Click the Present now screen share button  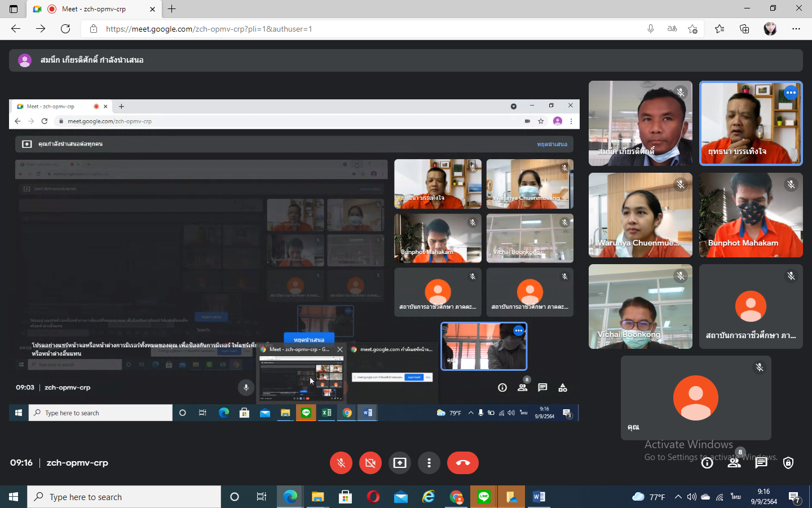tap(400, 463)
